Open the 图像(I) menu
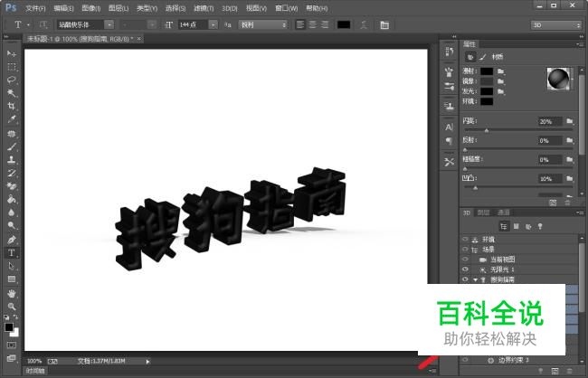 pyautogui.click(x=90, y=8)
